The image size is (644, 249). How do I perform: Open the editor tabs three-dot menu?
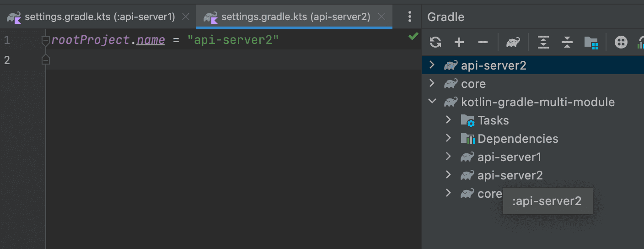410,17
